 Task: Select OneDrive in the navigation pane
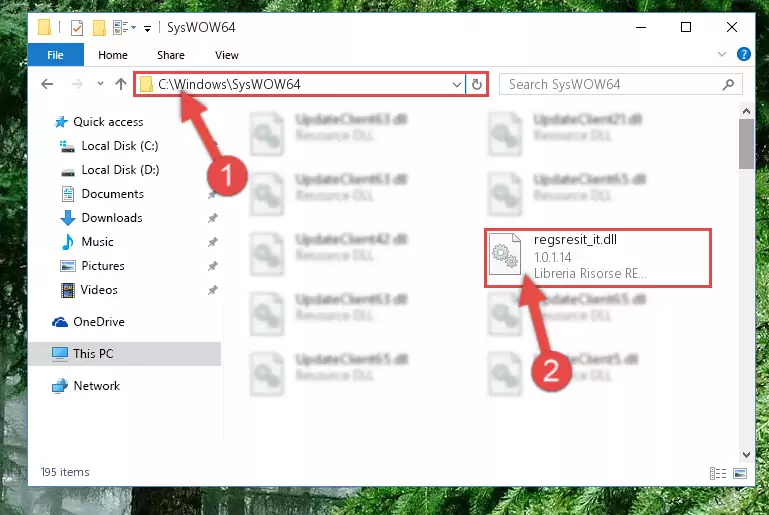pos(99,322)
